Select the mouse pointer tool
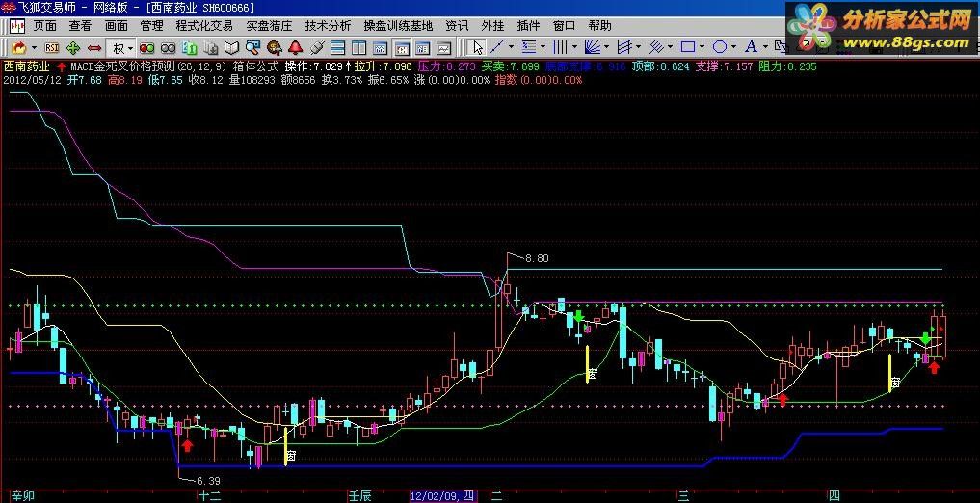Screen dimensions: 980x503 478,47
